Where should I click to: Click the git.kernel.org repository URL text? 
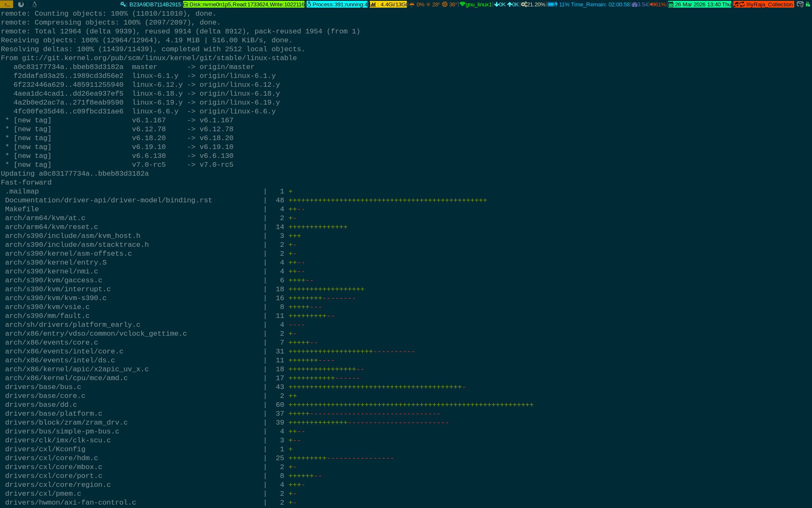[x=159, y=58]
